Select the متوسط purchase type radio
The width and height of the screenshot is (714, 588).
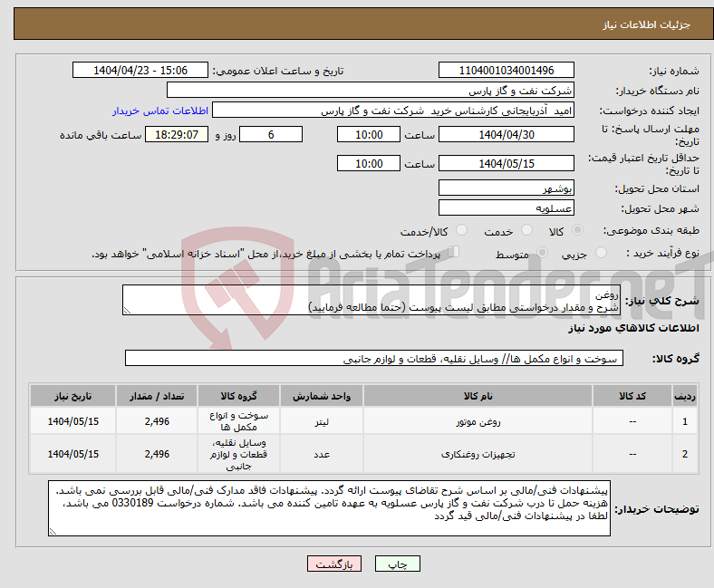coord(543,253)
